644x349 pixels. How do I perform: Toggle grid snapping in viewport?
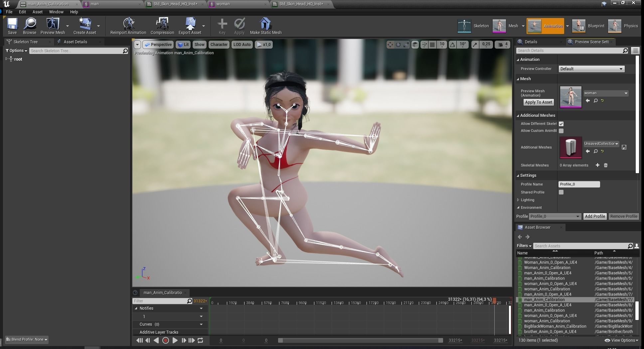[432, 45]
